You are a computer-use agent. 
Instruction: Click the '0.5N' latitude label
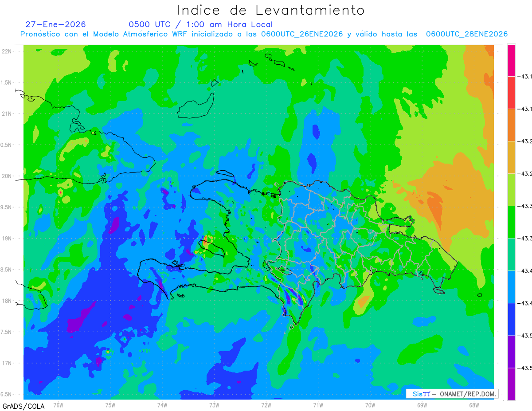coord(7,145)
